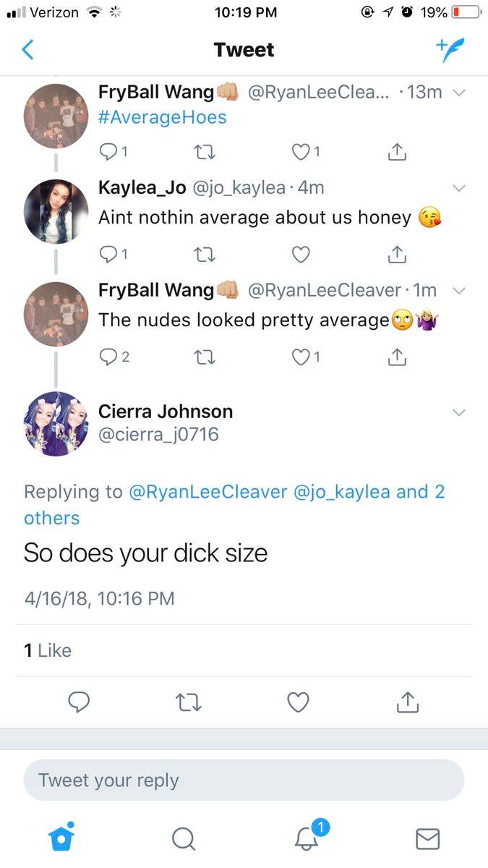This screenshot has height=868, width=488.
Task: Open the #AverageHoes hashtag link
Action: [162, 116]
